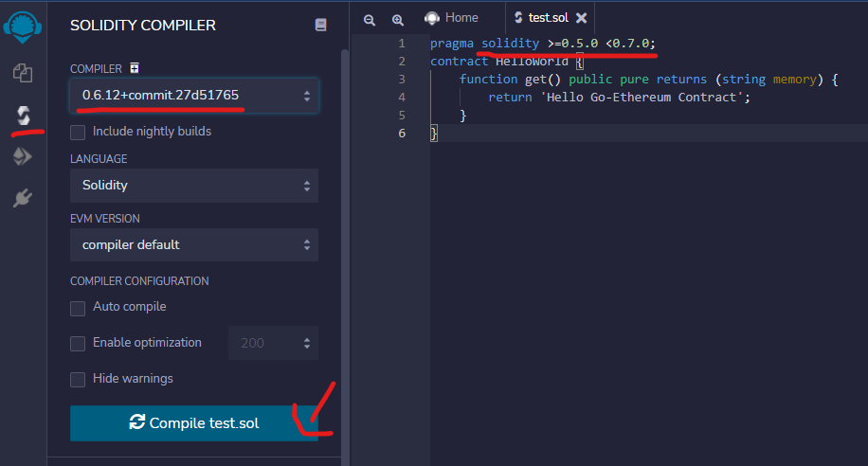Click the Remix logo icon
Viewport: 868px width, 466px height.
[x=23, y=26]
